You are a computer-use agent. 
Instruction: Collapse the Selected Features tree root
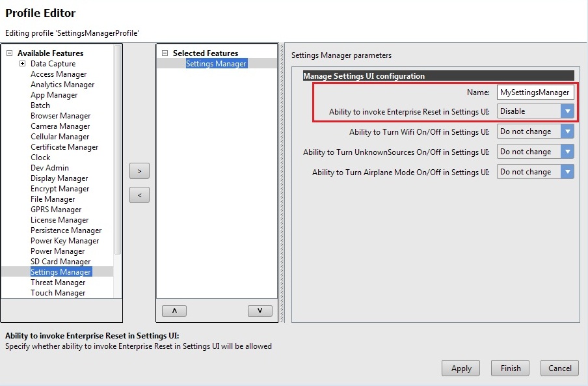point(165,53)
